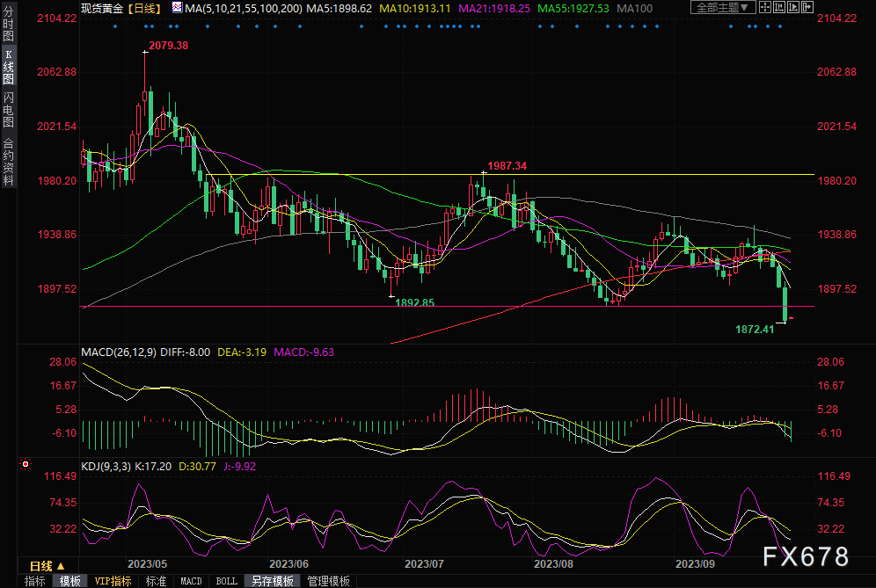Toggle the MACD template button

191,581
